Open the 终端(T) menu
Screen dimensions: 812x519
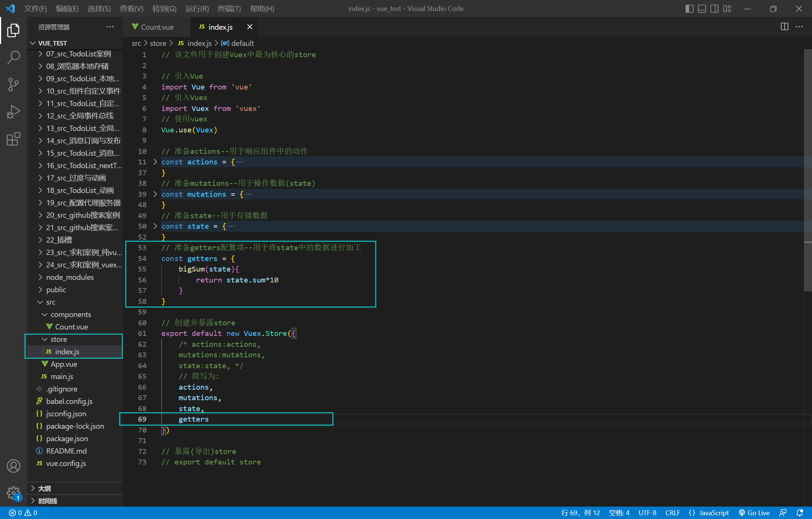tap(229, 8)
